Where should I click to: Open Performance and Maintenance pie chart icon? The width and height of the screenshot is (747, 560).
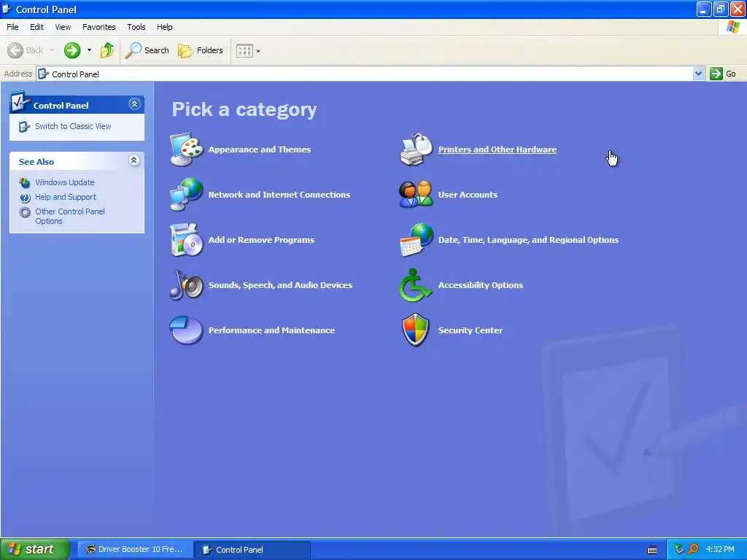pyautogui.click(x=186, y=330)
